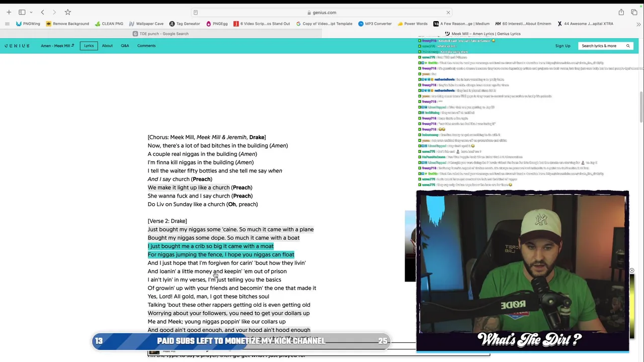
Task: Open the PNGWing bookmark
Action: (28, 24)
